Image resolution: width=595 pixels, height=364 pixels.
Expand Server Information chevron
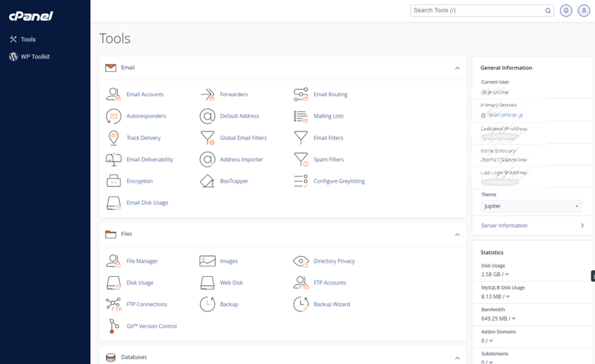pos(582,226)
